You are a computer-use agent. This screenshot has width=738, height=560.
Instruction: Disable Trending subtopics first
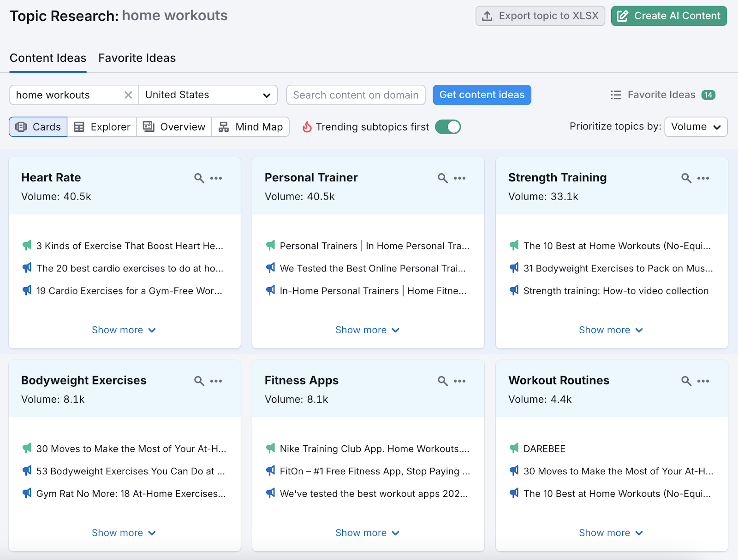click(448, 127)
